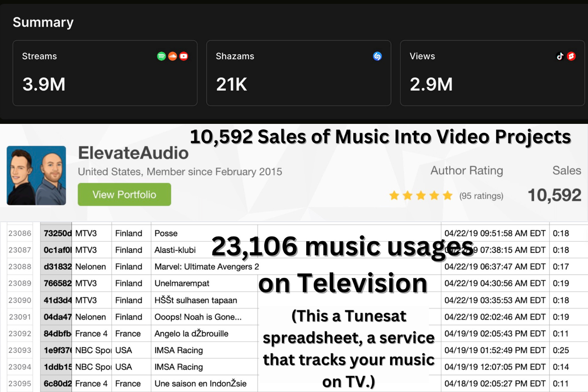Image resolution: width=588 pixels, height=392 pixels.
Task: Open the View Portfolio button
Action: (124, 194)
